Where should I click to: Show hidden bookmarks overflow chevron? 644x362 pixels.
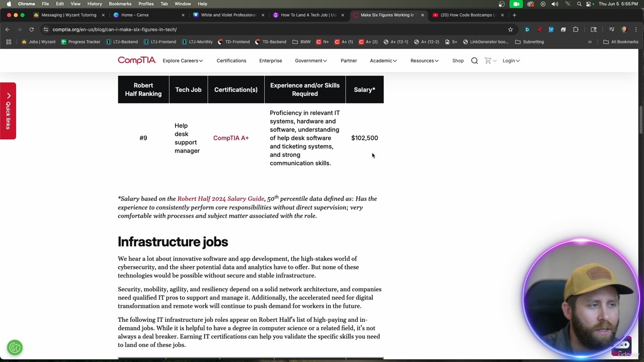[x=590, y=42]
